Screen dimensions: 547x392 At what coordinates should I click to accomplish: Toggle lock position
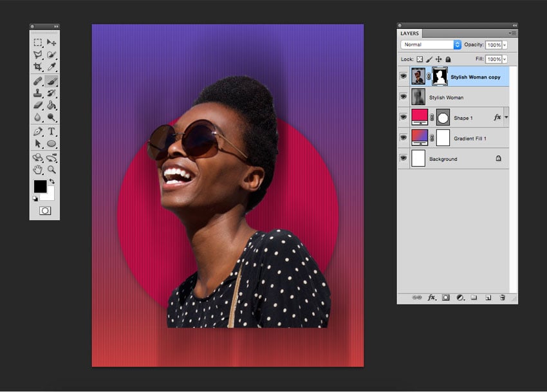point(438,59)
